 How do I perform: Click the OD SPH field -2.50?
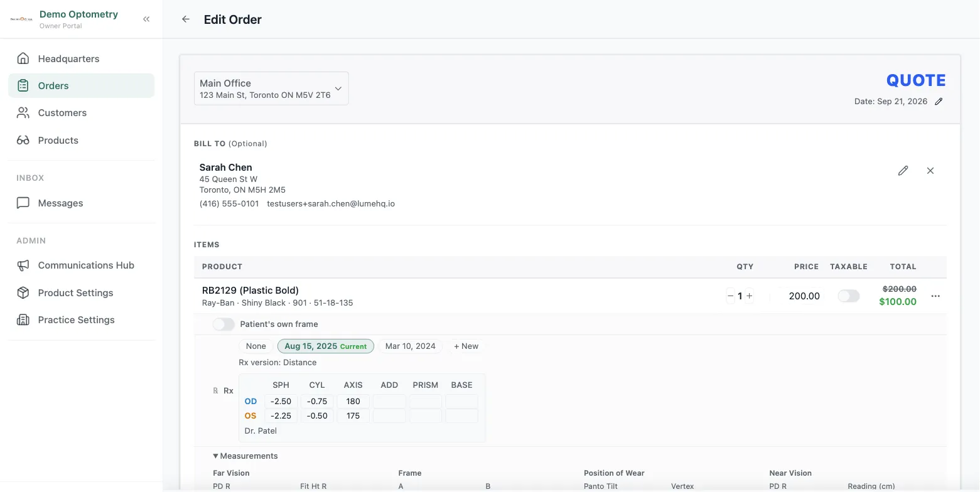(281, 402)
